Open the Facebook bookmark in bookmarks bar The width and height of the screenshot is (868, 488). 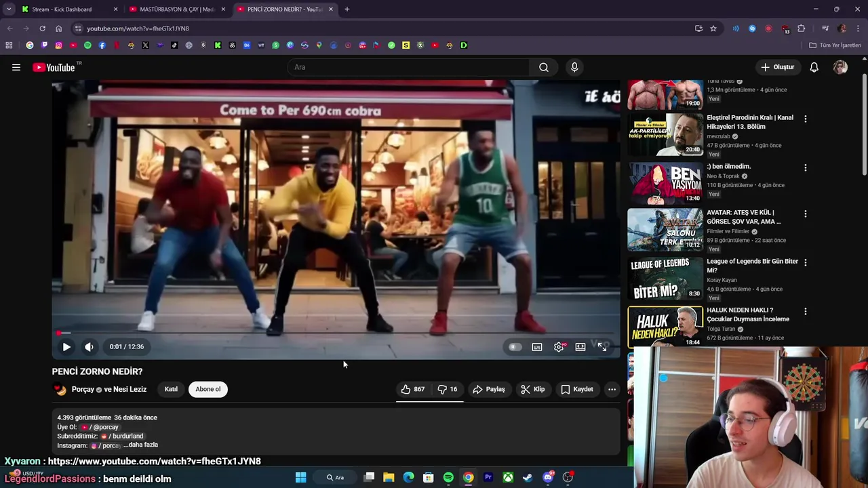102,45
